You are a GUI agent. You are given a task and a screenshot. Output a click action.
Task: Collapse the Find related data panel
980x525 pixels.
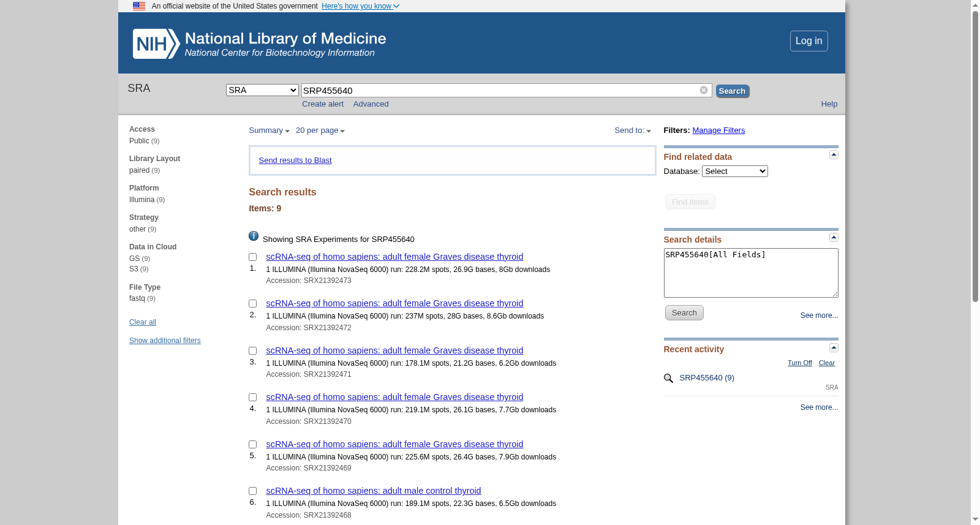pos(834,155)
